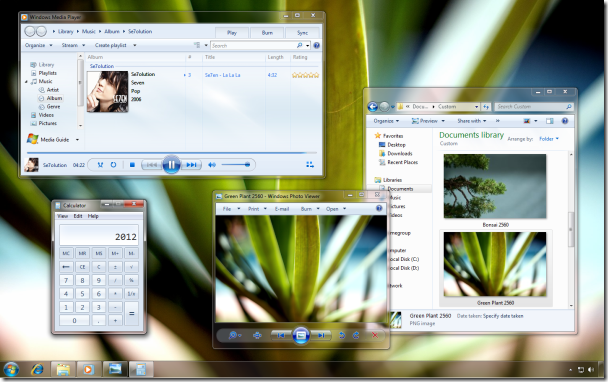The image size is (608, 382).
Task: Click the Explorer Search Custom box
Action: (534, 107)
